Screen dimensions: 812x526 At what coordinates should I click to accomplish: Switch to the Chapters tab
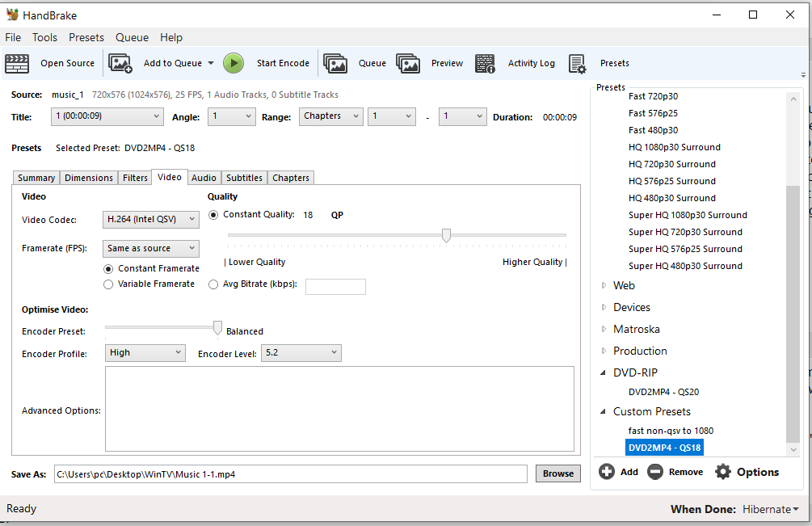291,178
